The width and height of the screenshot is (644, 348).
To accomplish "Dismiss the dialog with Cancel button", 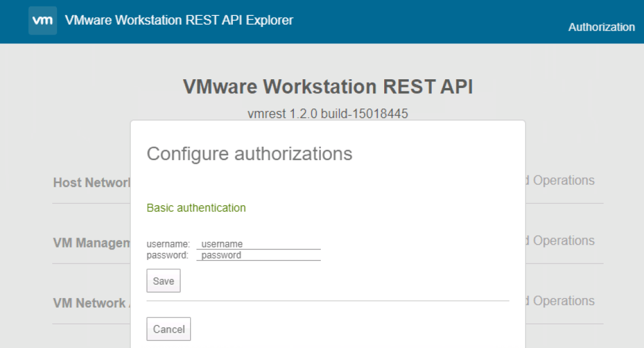I will [168, 329].
